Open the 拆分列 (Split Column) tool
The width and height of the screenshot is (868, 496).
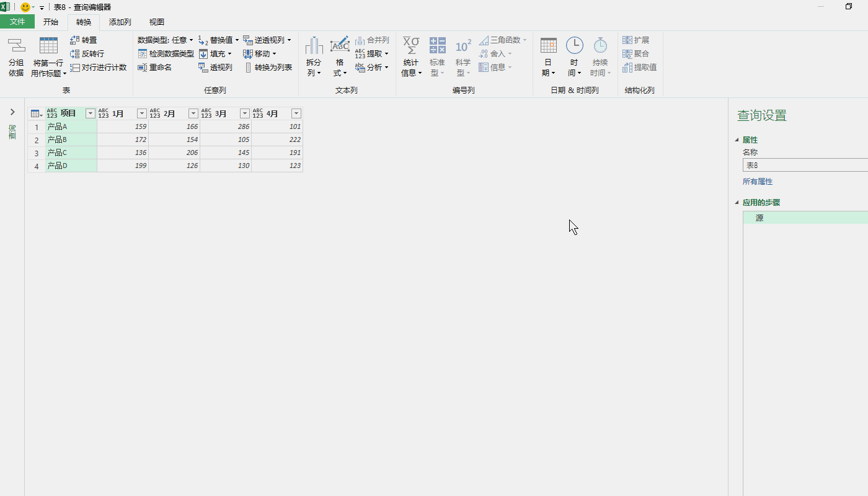pyautogui.click(x=314, y=56)
